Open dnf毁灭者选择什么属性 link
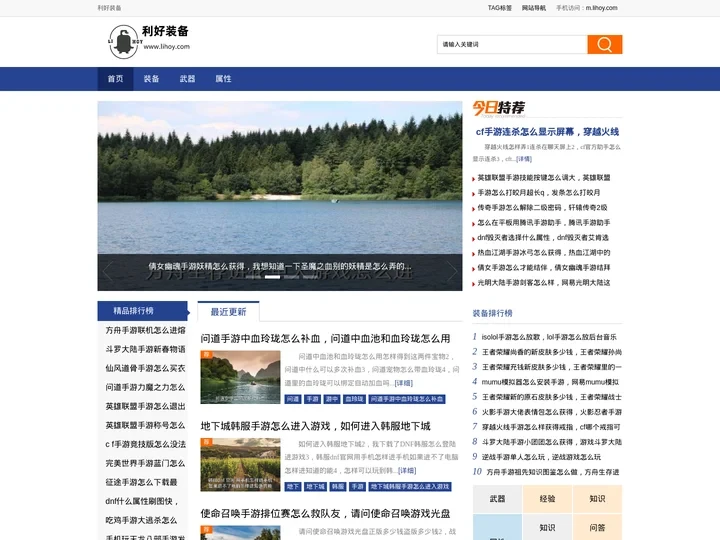The image size is (720, 540). click(543, 237)
